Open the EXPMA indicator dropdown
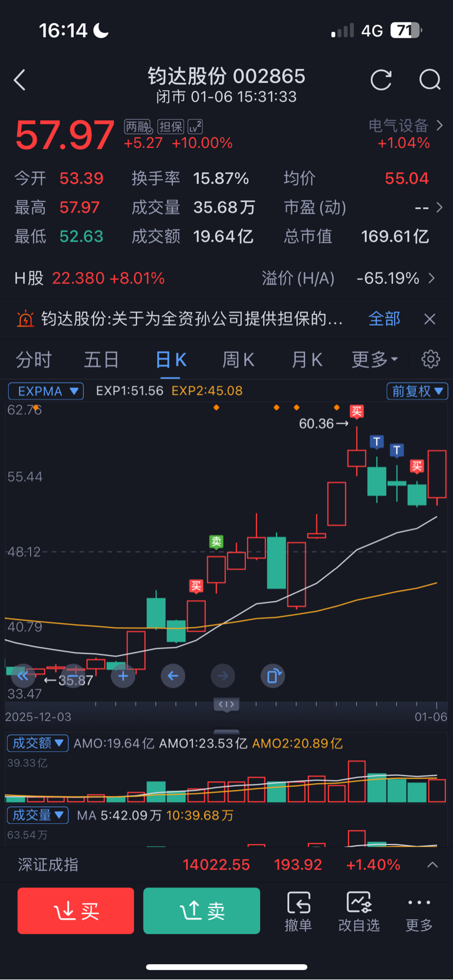 point(46,391)
